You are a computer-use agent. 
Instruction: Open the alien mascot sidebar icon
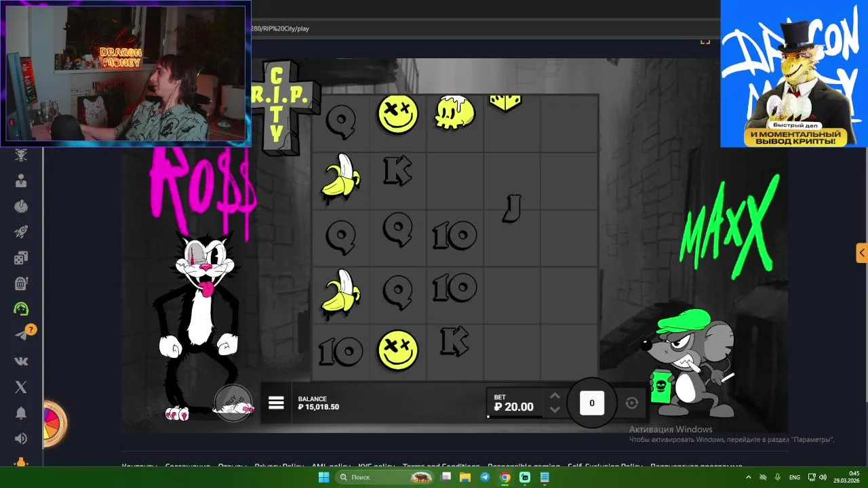click(x=21, y=155)
